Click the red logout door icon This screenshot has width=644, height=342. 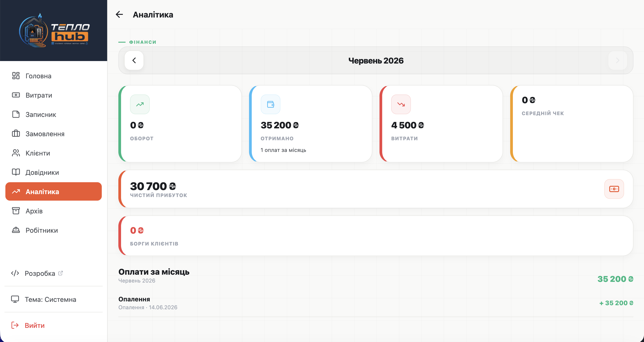[x=15, y=325]
